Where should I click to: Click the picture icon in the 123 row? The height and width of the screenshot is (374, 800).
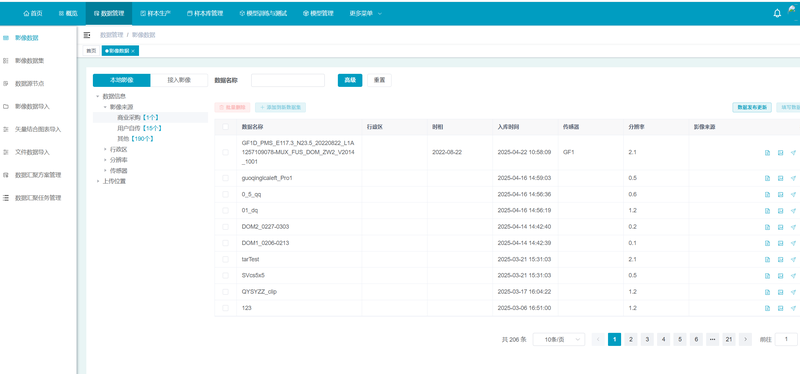point(780,308)
